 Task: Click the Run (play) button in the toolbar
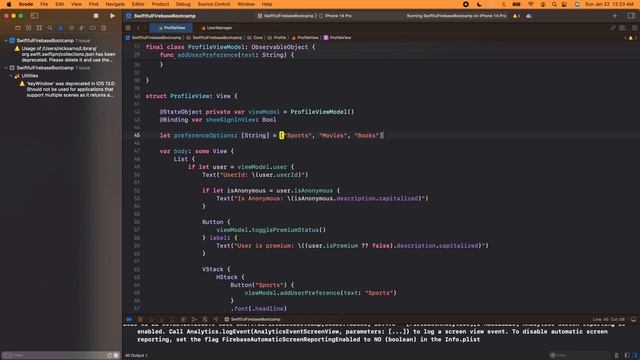pyautogui.click(x=112, y=16)
